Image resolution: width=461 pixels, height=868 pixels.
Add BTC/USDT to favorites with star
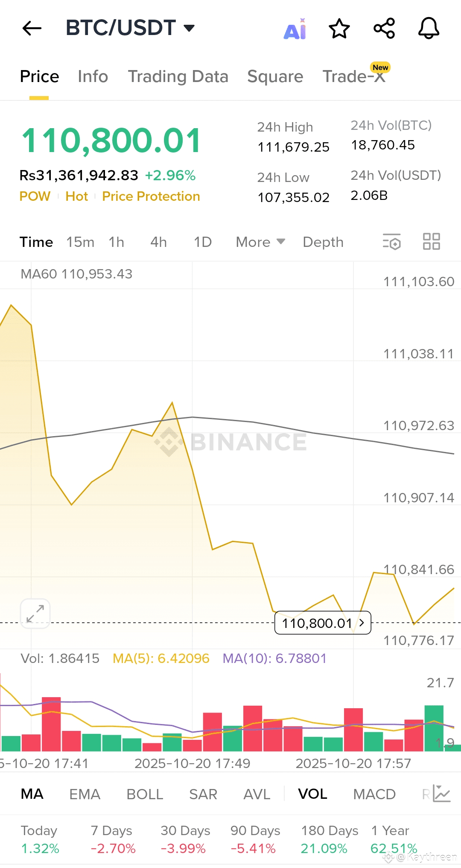click(x=339, y=29)
